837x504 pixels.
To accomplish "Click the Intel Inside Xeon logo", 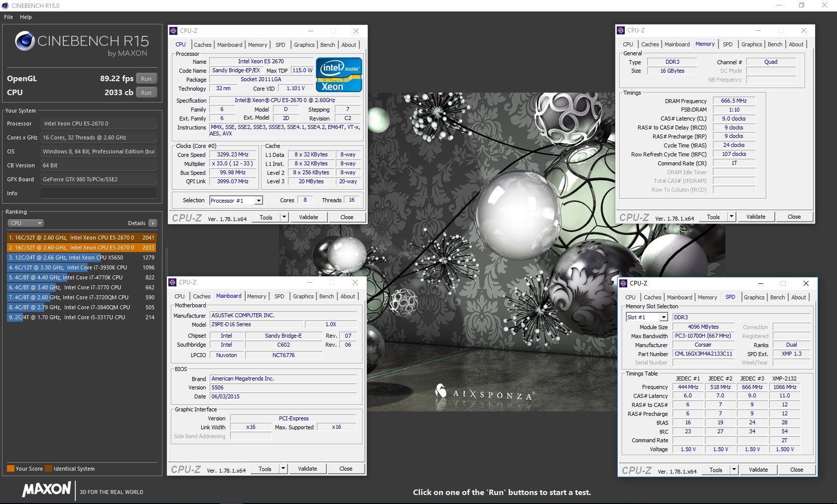I will tap(339, 75).
